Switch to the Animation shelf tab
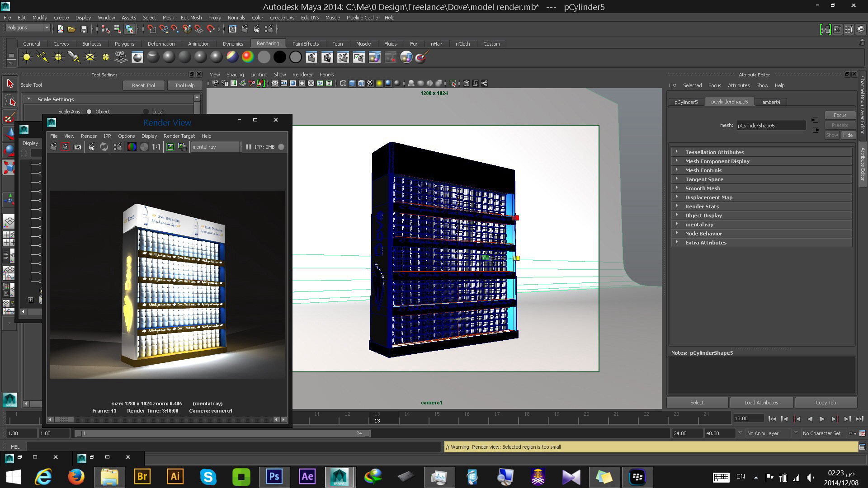 coord(198,44)
